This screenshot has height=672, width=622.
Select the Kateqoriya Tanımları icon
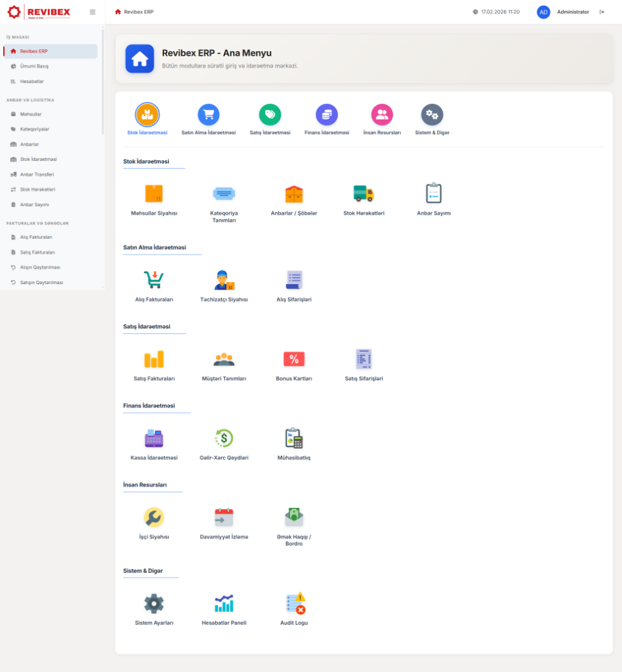224,194
